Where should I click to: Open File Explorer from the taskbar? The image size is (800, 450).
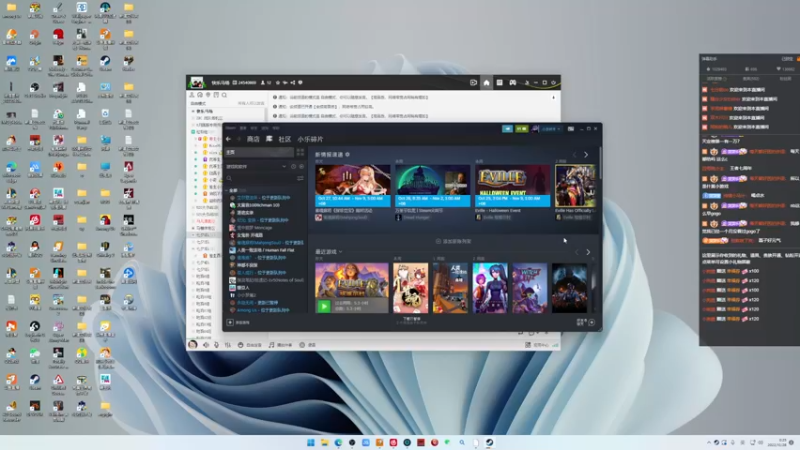(x=324, y=442)
